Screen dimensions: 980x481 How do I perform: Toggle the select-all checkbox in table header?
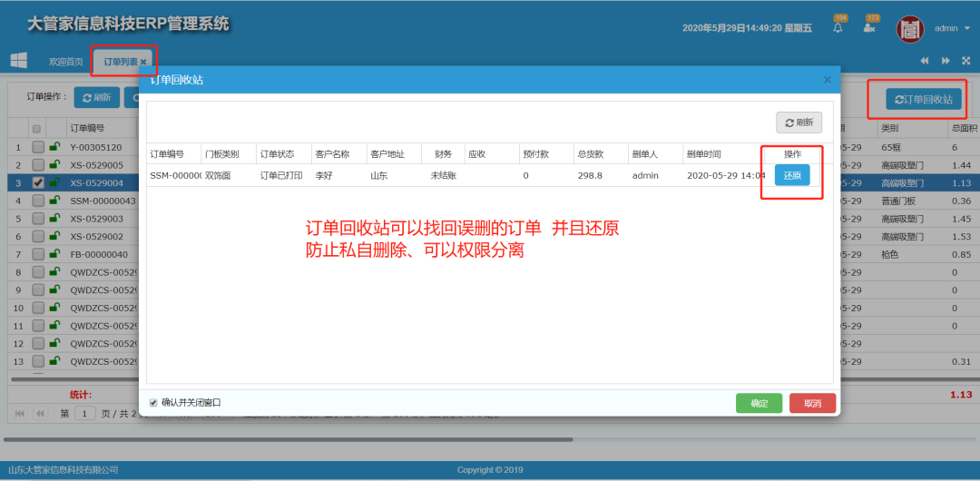point(37,129)
